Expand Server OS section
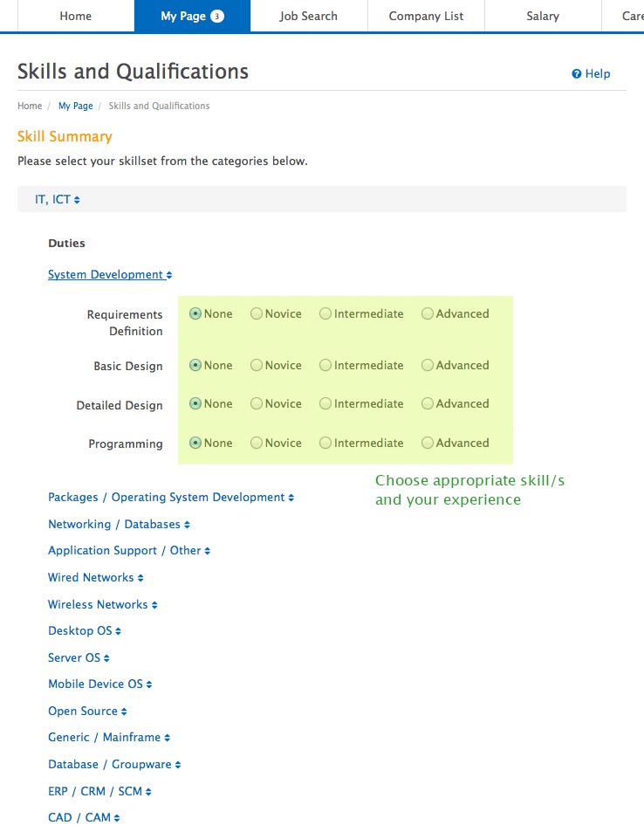 click(79, 657)
